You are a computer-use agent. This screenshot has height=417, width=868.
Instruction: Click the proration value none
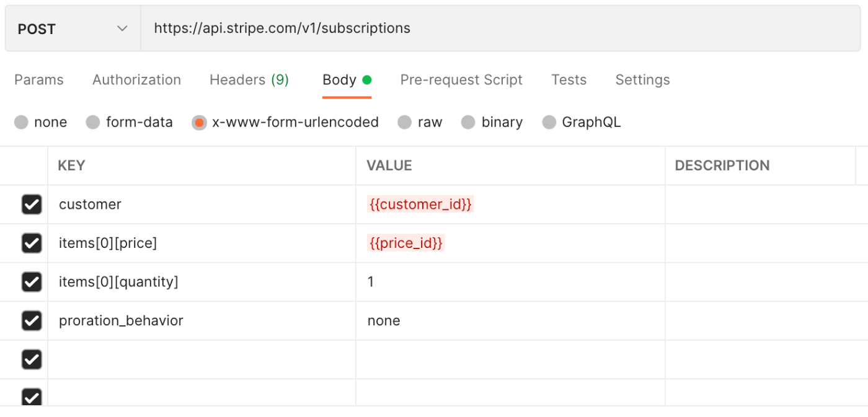tap(384, 320)
